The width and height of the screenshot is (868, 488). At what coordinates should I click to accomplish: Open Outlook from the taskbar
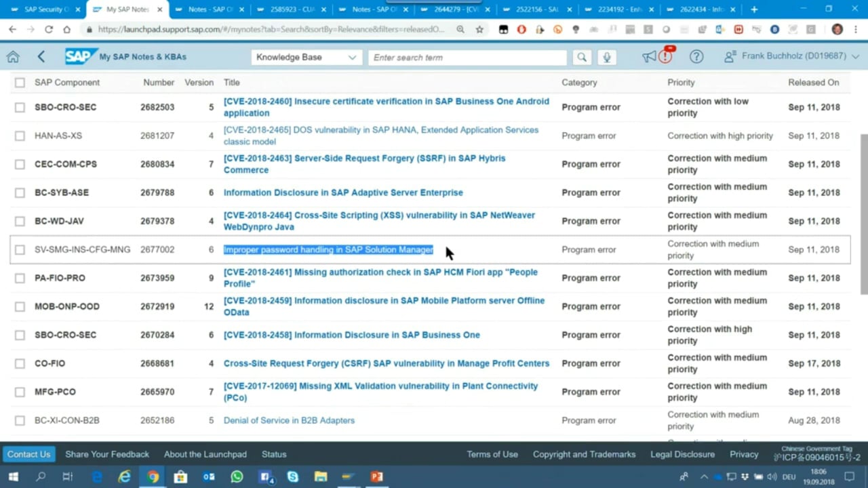point(208,477)
